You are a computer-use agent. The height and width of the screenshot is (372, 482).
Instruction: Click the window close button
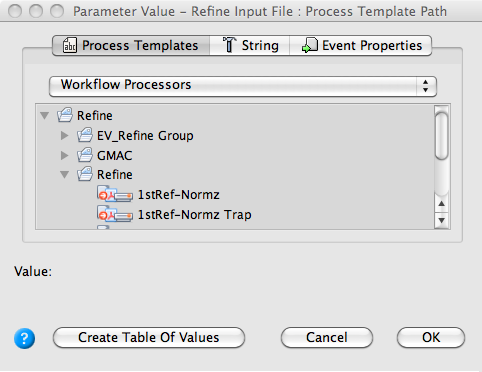point(15,11)
